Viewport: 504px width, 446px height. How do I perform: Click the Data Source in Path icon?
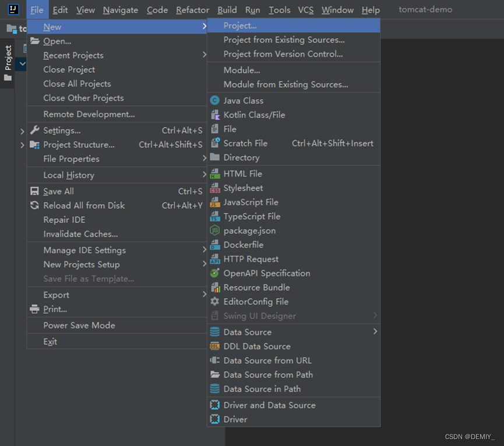pos(215,388)
